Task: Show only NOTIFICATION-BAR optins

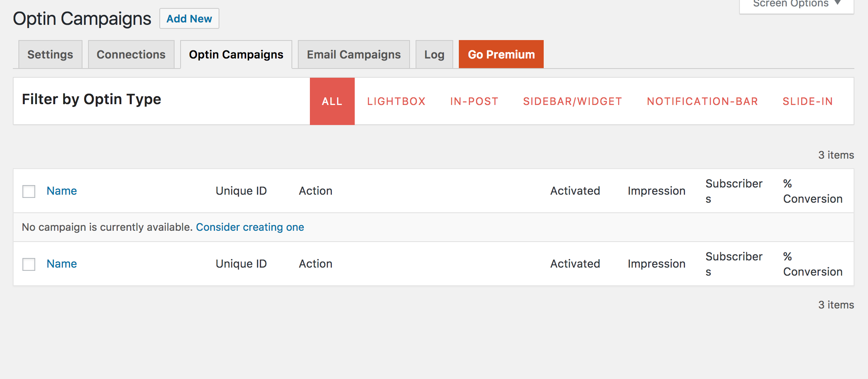Action: 702,101
